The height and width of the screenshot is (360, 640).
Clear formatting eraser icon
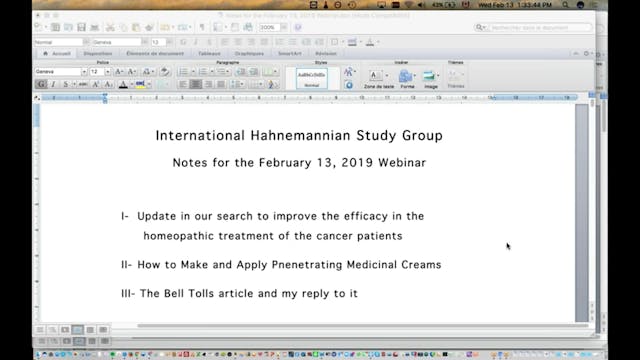[x=165, y=72]
